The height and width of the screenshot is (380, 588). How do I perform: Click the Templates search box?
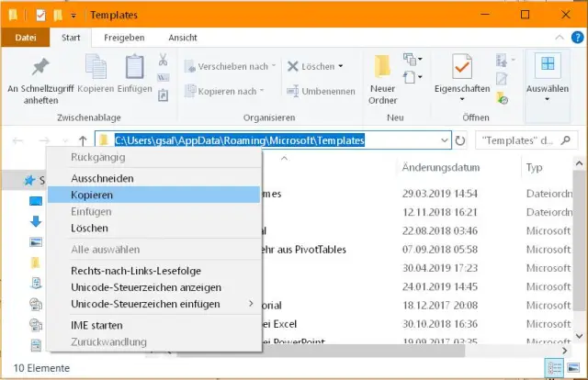526,140
